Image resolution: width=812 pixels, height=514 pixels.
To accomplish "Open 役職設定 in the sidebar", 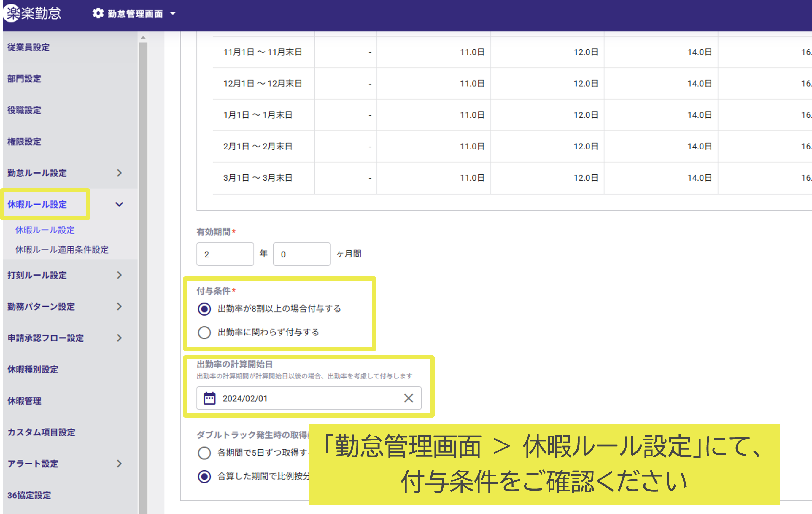I will pos(24,110).
